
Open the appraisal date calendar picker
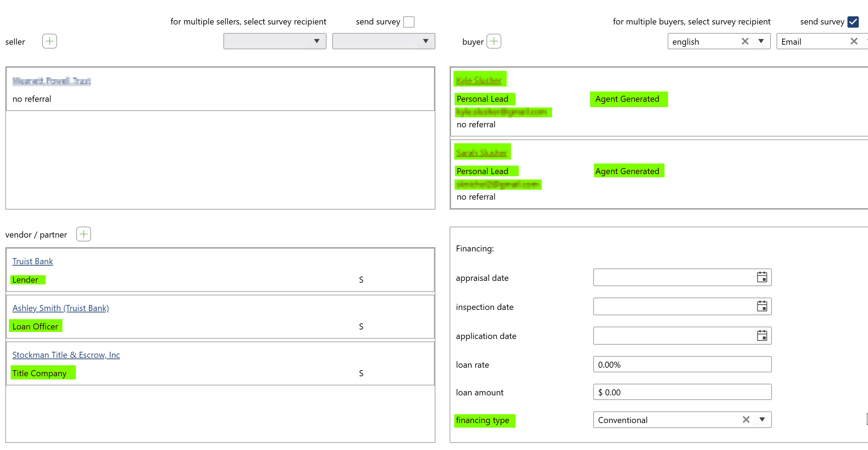click(x=762, y=277)
